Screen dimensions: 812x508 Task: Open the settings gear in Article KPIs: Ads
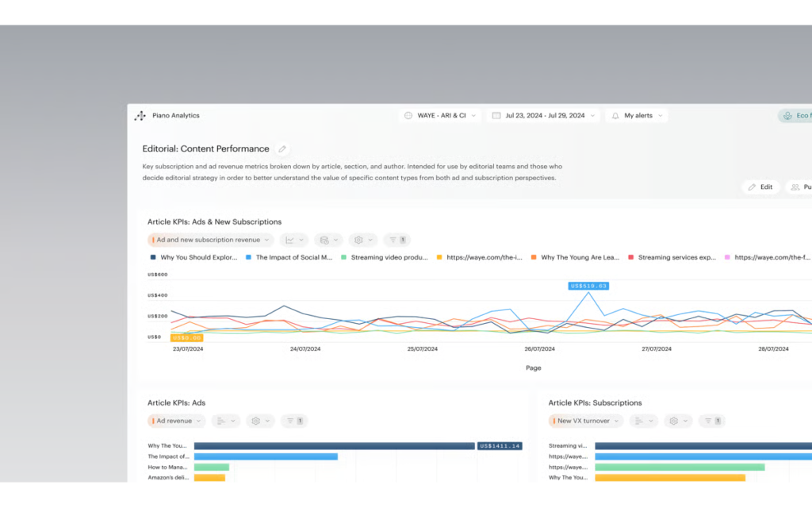tap(260, 421)
